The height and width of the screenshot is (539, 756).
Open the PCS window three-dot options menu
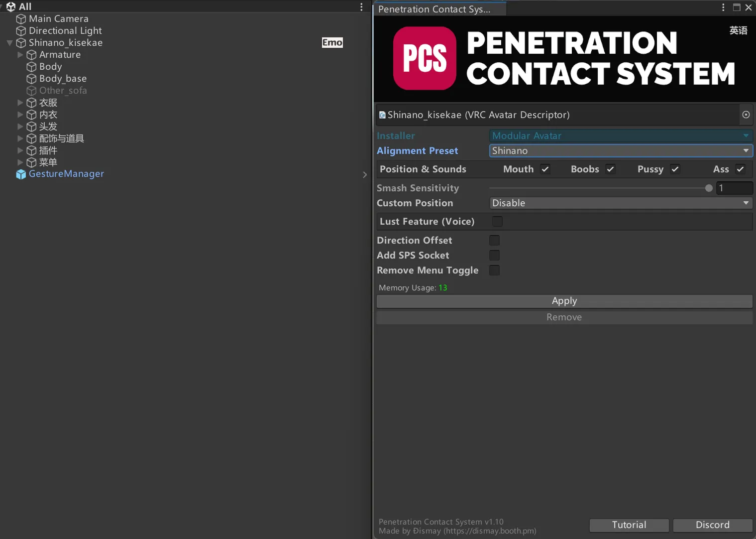tap(723, 7)
